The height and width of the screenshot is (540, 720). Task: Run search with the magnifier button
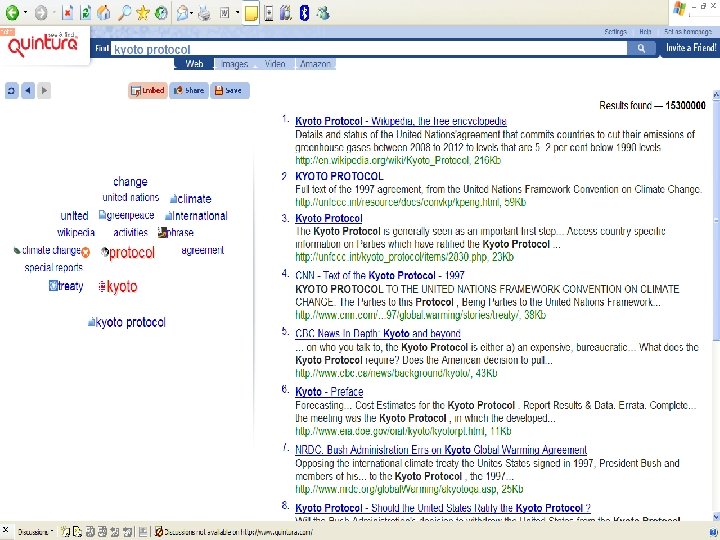pos(641,48)
